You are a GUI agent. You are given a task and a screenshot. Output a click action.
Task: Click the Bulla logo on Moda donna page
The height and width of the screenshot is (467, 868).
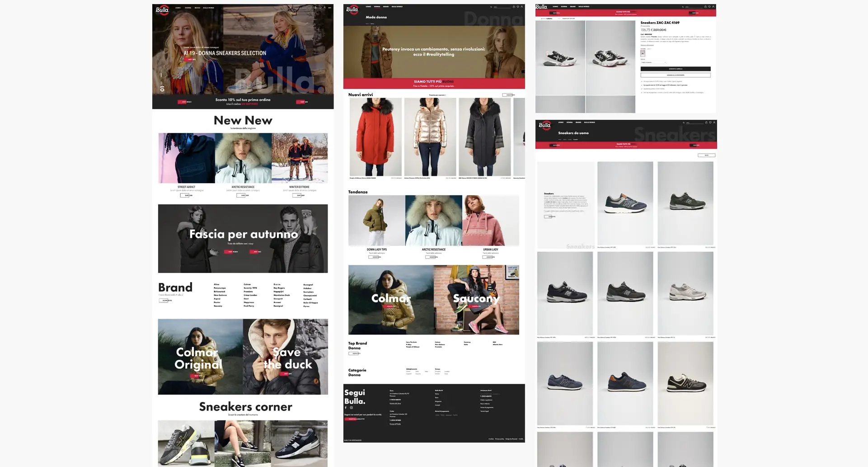352,9
